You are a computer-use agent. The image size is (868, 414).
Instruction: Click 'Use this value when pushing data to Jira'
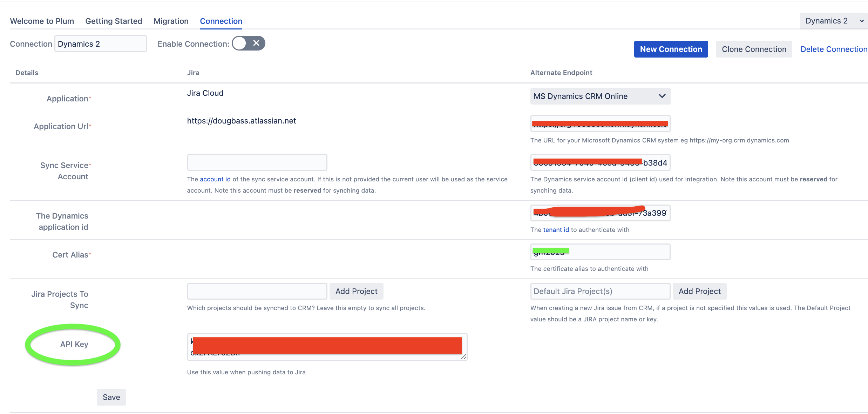246,372
